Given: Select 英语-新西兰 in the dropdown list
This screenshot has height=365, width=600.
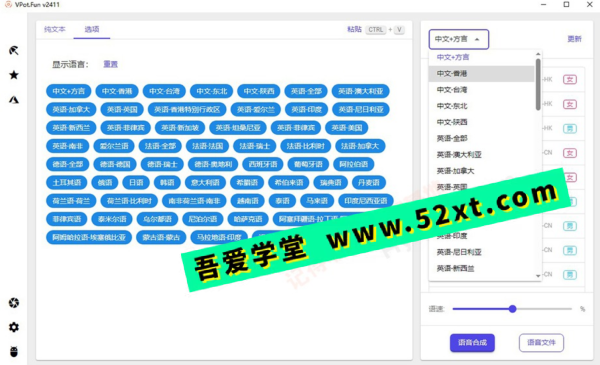Looking at the screenshot, I should point(481,269).
